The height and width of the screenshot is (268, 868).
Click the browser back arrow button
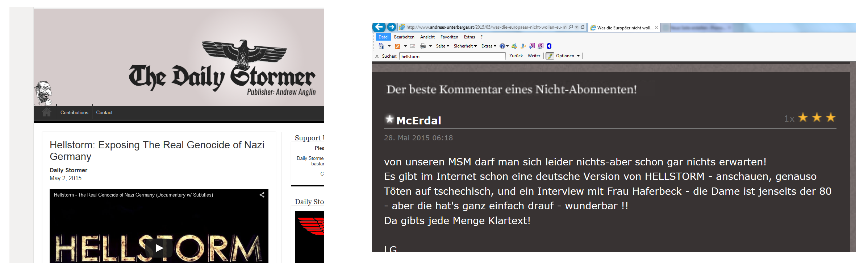379,27
